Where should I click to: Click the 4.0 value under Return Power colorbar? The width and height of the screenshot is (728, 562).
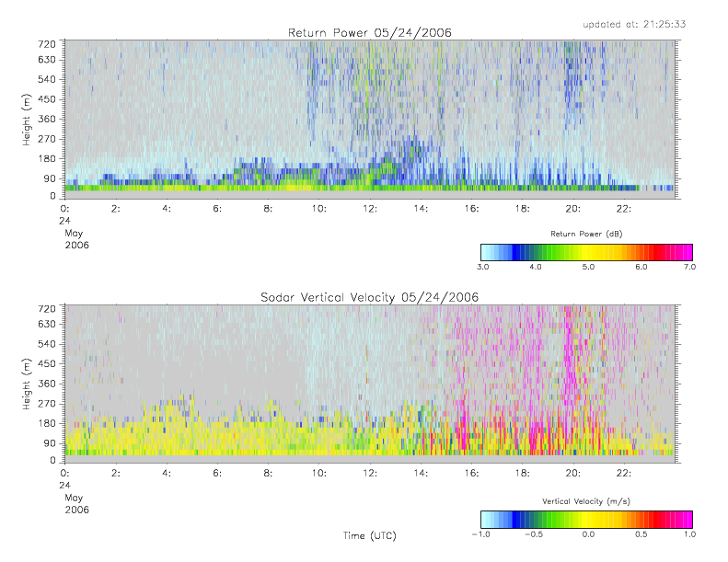tap(536, 267)
